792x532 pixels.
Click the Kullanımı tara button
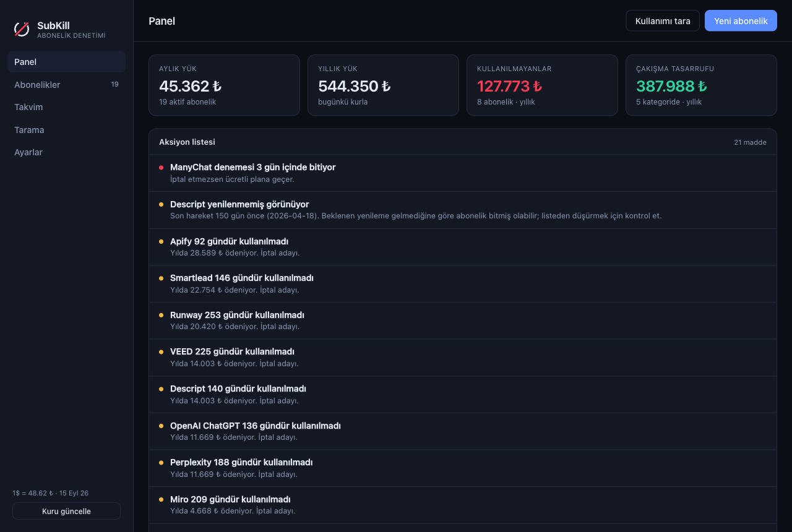(x=663, y=21)
